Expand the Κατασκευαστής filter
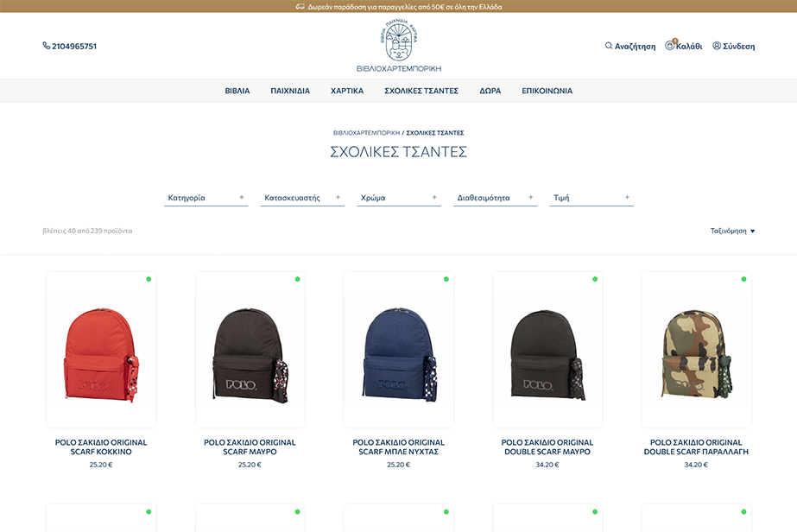 click(x=302, y=198)
